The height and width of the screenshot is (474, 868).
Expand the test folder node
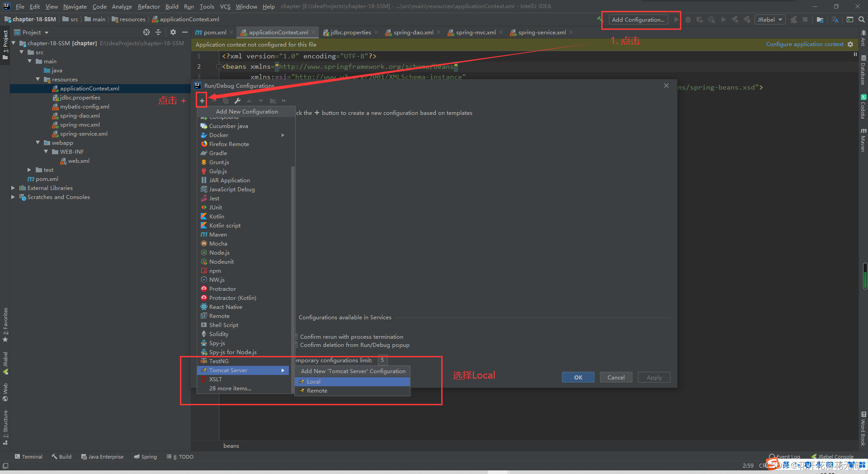point(30,170)
